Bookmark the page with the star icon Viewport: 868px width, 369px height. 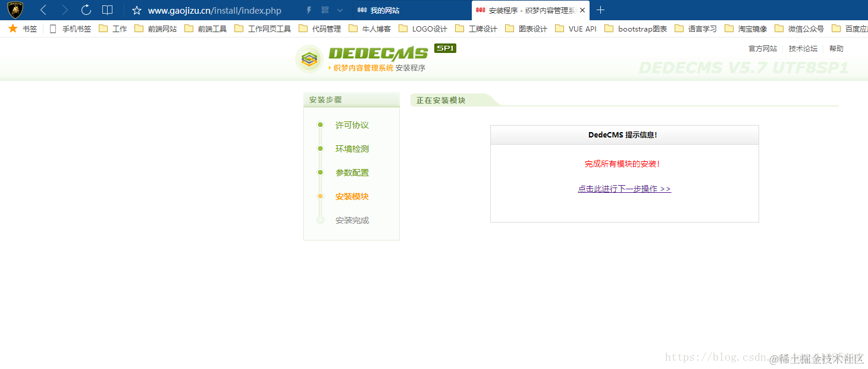click(x=137, y=10)
